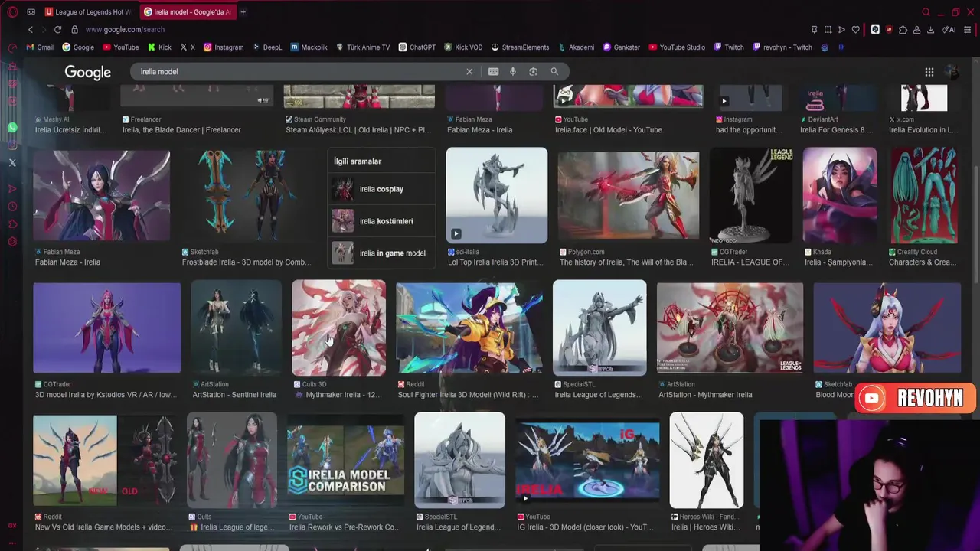Go to Google home via the logo
Screen dimensions: 980x551
point(88,72)
